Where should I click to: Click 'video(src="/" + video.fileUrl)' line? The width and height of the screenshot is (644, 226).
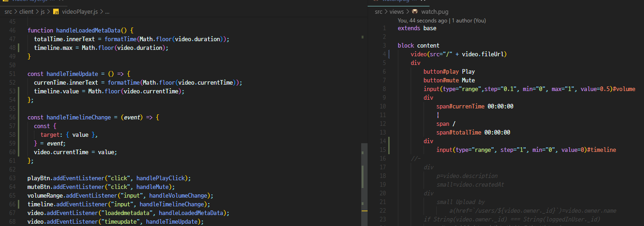[x=458, y=54]
